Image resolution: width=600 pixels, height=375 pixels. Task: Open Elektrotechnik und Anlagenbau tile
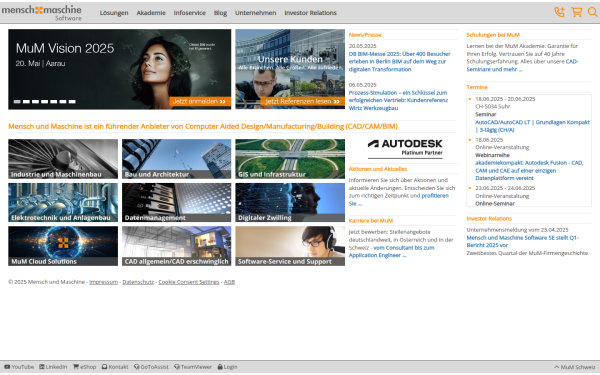(63, 202)
